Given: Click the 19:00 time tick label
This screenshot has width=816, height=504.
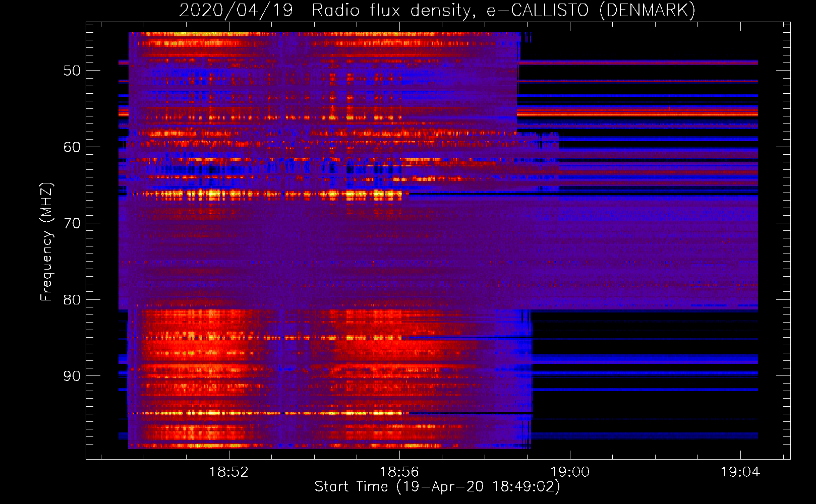Looking at the screenshot, I should tap(570, 472).
